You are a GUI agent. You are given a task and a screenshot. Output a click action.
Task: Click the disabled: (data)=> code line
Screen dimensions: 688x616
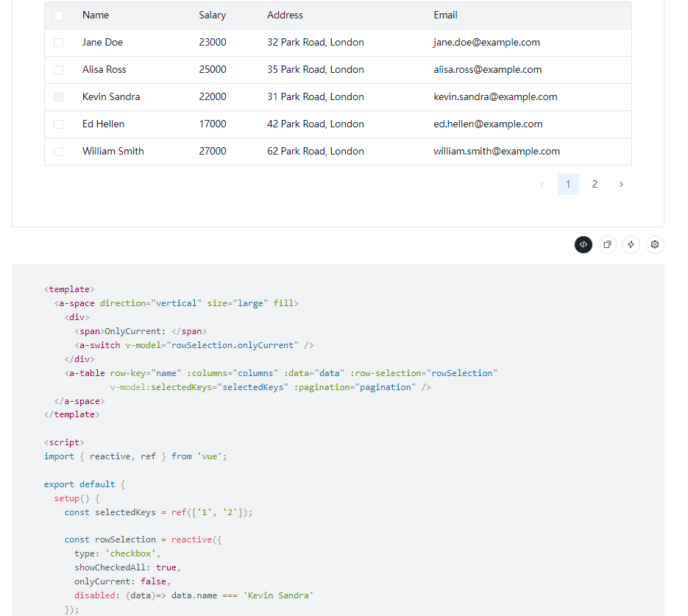(194, 595)
